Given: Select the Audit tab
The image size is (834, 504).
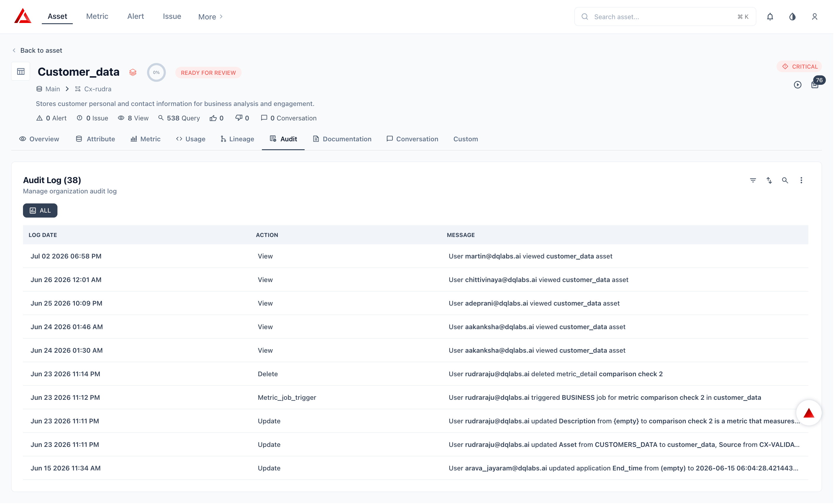Looking at the screenshot, I should [x=284, y=139].
